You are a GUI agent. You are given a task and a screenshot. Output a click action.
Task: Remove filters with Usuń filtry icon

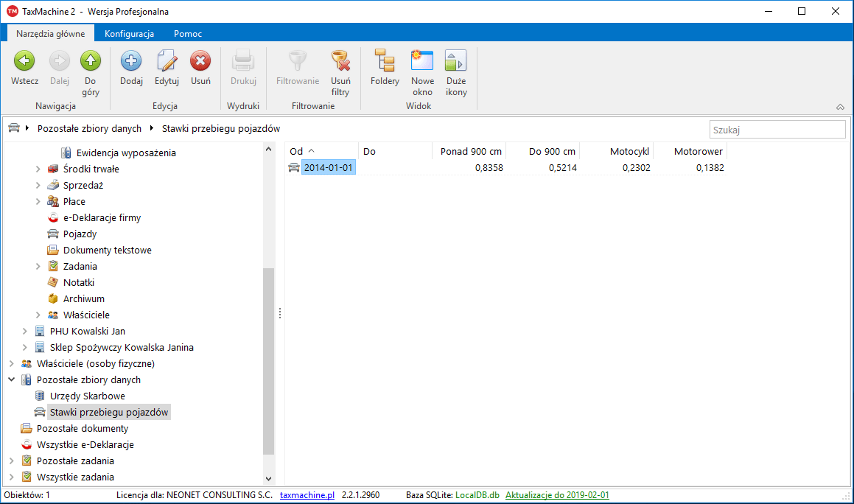point(340,61)
